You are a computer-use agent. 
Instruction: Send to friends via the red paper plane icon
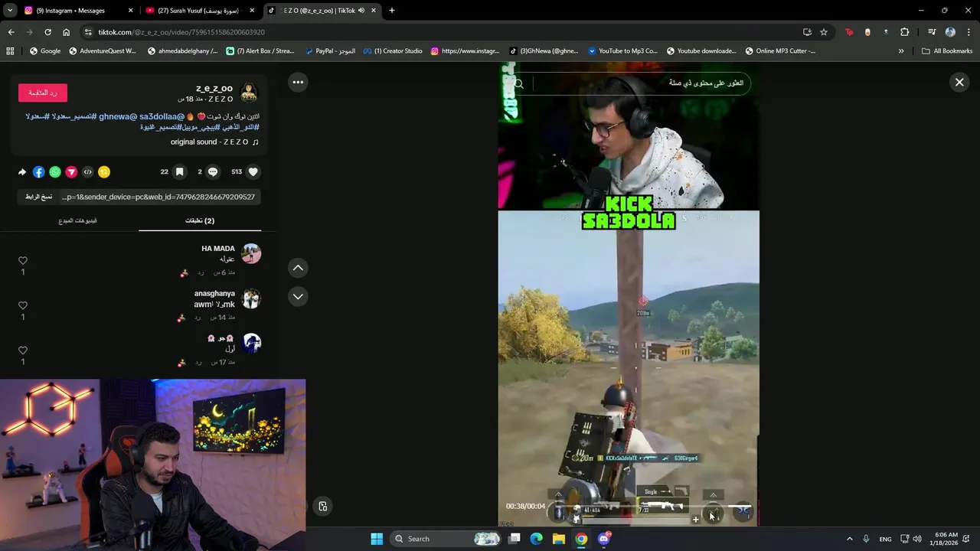[71, 172]
